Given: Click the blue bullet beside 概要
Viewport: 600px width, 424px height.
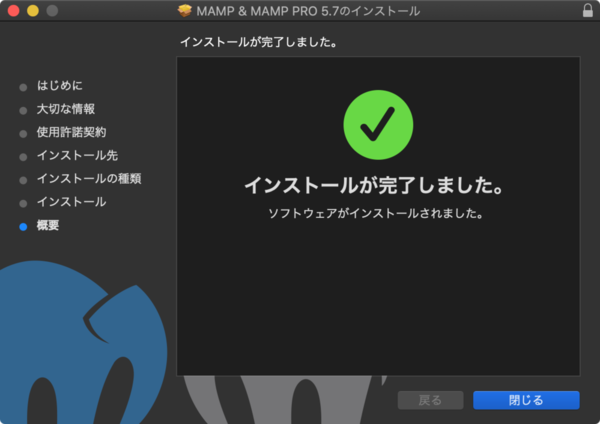Looking at the screenshot, I should 23,227.
